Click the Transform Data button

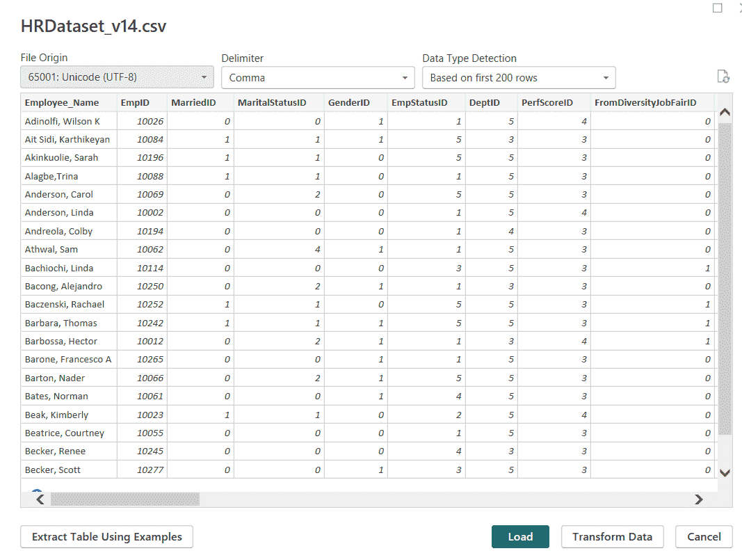(613, 537)
